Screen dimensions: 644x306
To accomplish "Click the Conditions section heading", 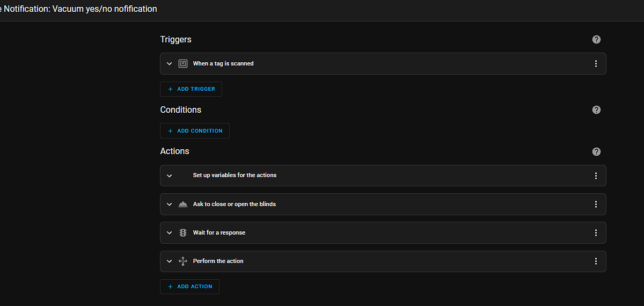I will [x=181, y=110].
